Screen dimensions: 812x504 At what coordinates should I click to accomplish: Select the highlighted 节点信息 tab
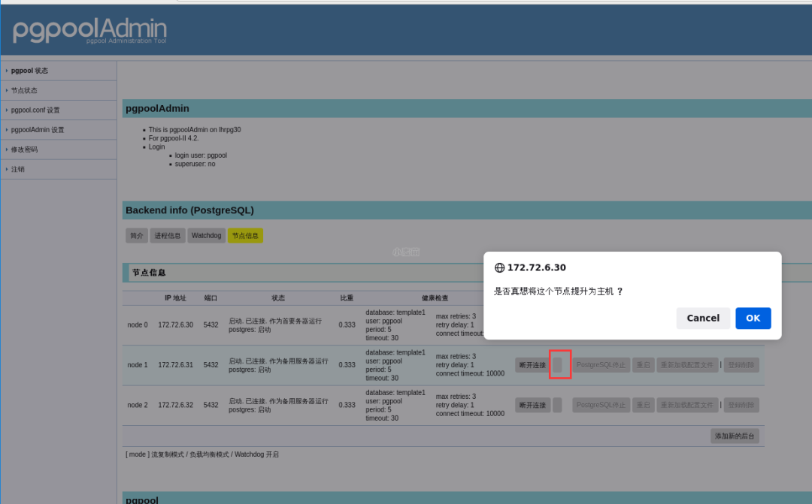tap(245, 235)
